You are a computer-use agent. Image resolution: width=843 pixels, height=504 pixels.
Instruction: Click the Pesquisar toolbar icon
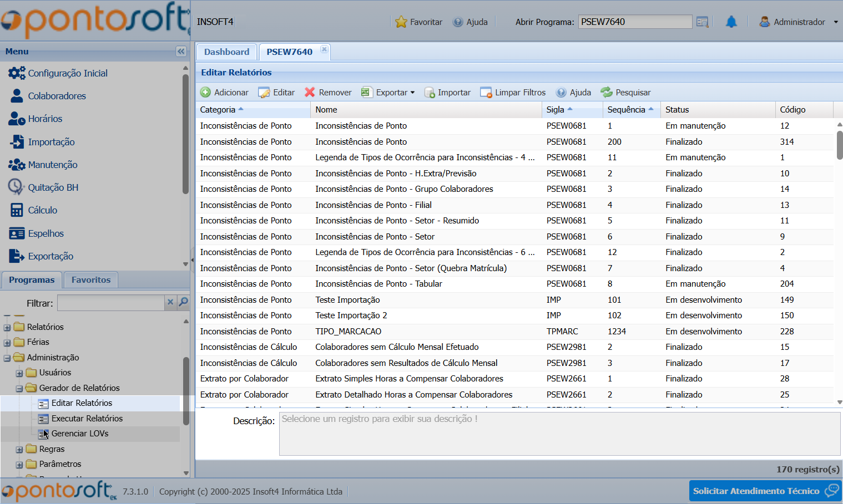click(x=607, y=93)
